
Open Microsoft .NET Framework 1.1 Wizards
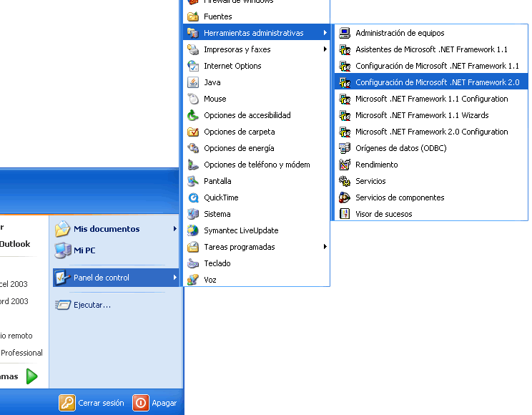click(431, 115)
